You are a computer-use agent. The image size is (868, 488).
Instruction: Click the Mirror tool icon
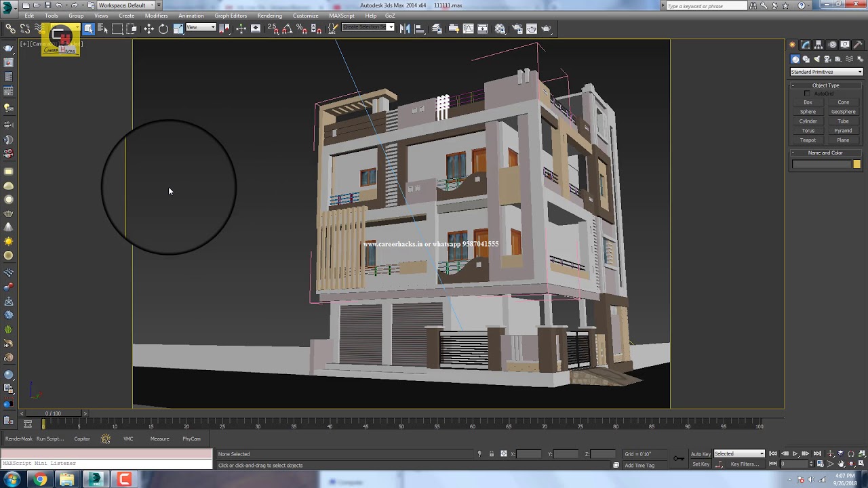click(x=405, y=28)
